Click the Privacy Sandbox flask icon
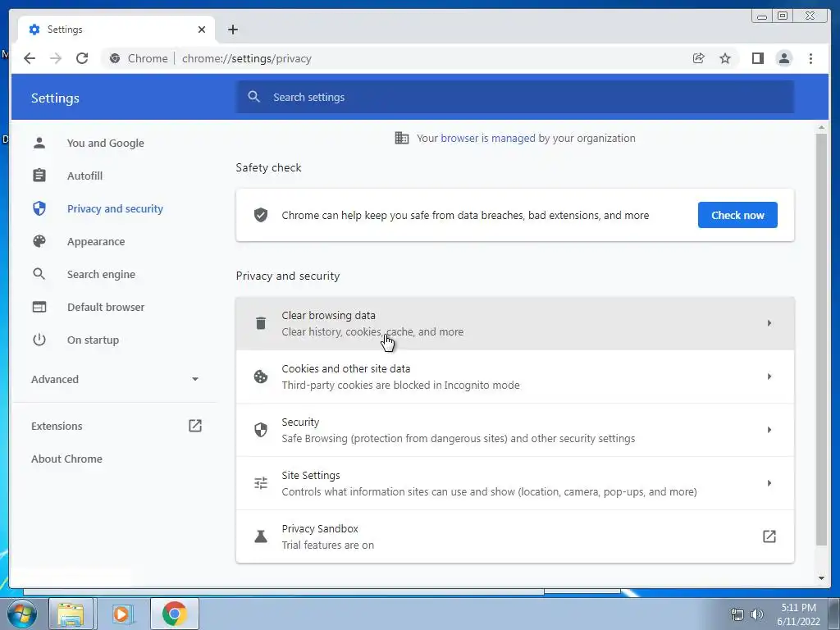Viewport: 840px width, 630px height. tap(260, 536)
